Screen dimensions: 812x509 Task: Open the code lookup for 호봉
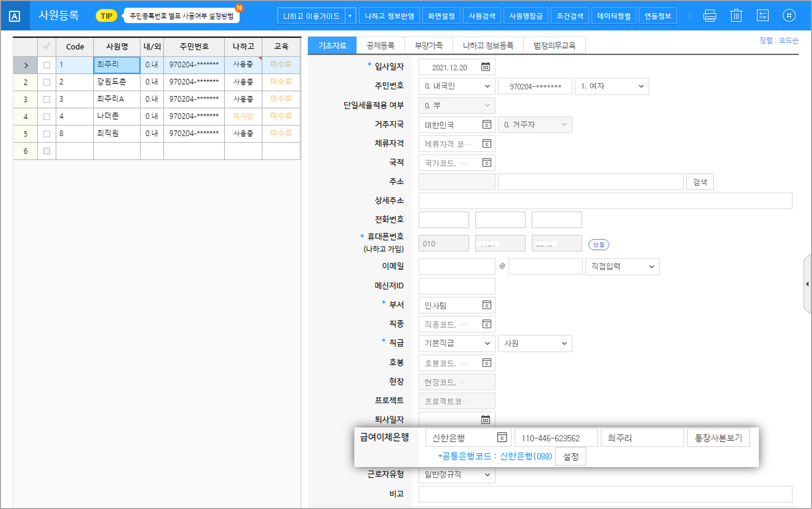487,363
